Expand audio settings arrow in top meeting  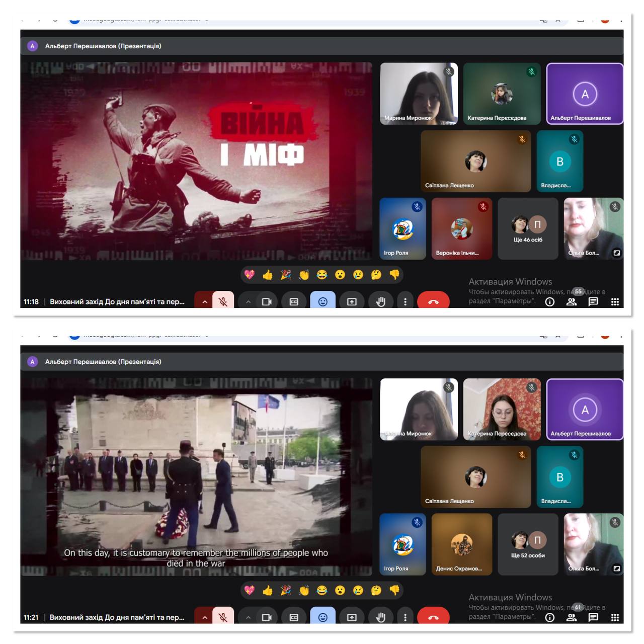[x=204, y=301]
